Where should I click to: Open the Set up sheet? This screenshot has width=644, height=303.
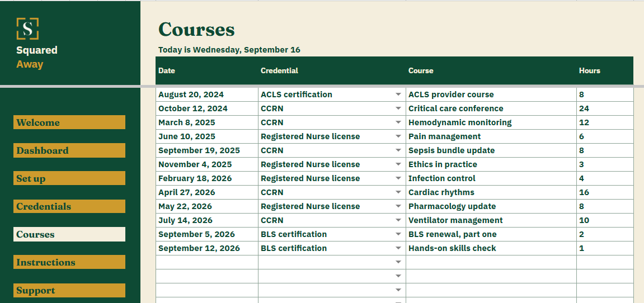[x=69, y=178]
